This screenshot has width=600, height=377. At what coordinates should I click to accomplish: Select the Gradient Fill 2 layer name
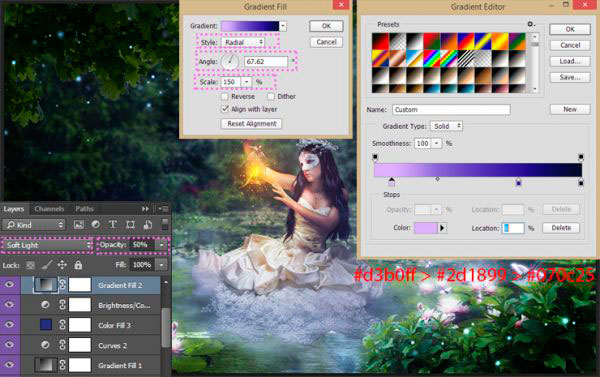click(120, 285)
